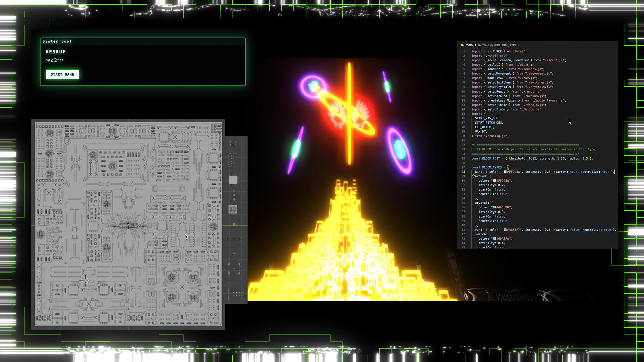Image resolution: width=644 pixels, height=362 pixels.
Task: Click the JS file icon beside main.js
Action: (462, 45)
